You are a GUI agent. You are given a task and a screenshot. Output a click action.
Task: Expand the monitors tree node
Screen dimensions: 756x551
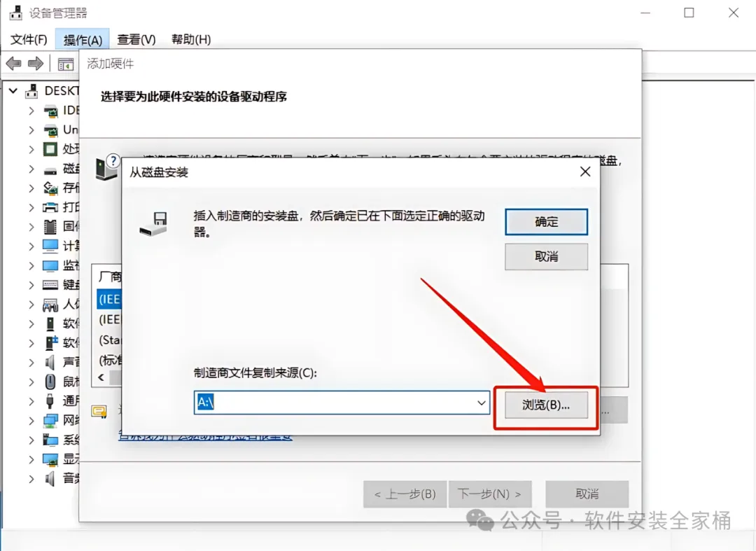[31, 265]
